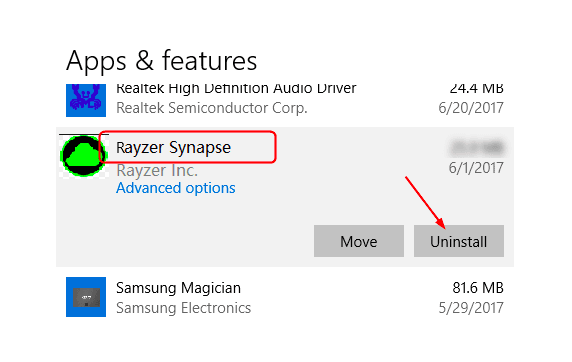The image size is (572, 362).
Task: Click the Rayzer Synapse app title
Action: pos(173,147)
